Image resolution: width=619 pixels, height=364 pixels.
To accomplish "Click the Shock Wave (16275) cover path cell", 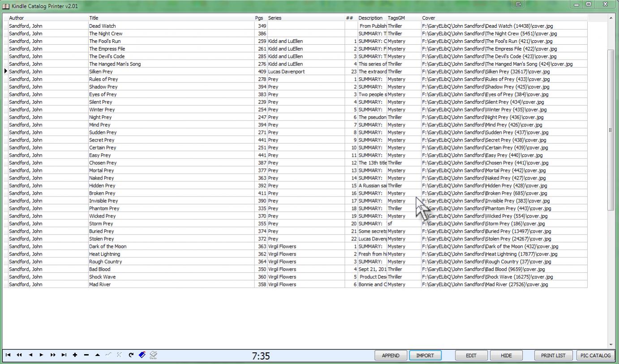I will [504, 277].
